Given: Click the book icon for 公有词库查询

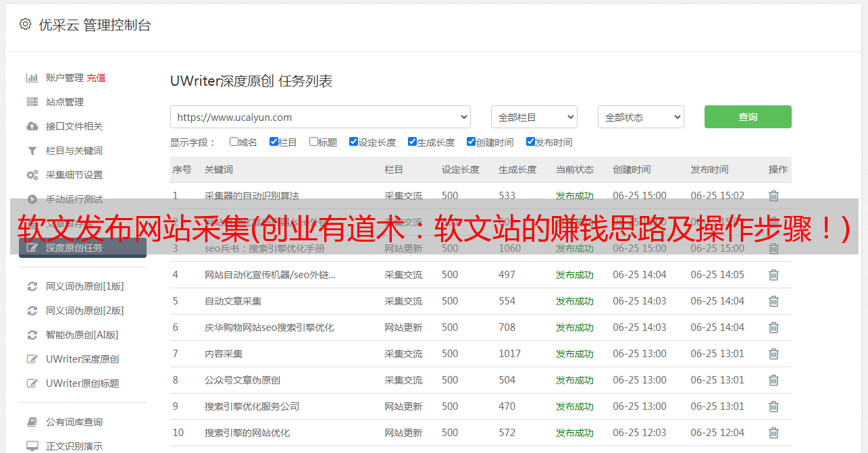Looking at the screenshot, I should click(32, 422).
